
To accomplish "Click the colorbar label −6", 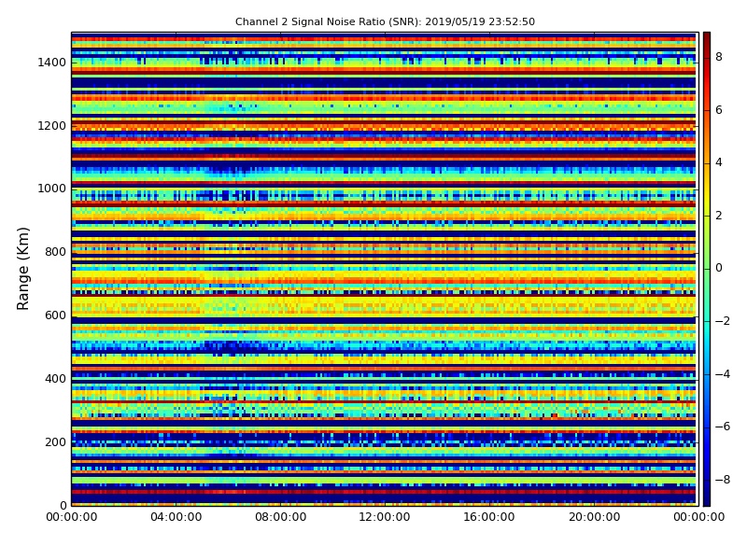I will click(723, 427).
